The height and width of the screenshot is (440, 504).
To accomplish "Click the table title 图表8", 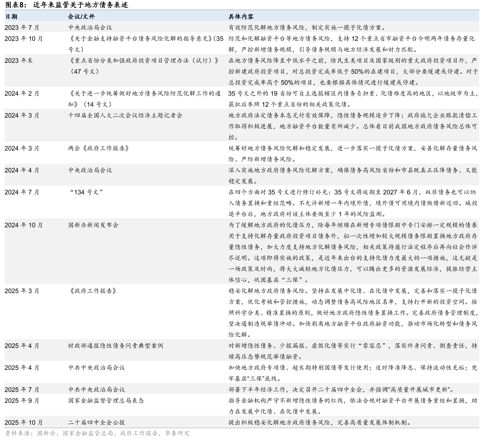I will coord(66,5).
